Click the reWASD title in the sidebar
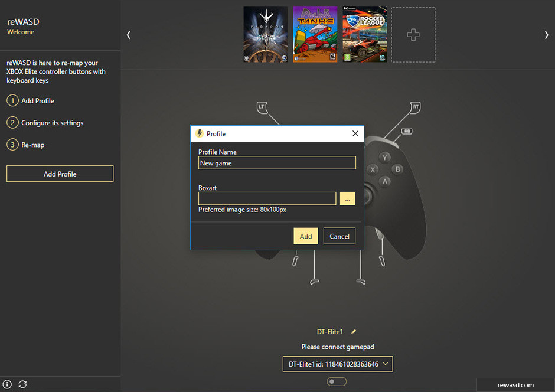Viewport: 555px width, 392px height. (x=23, y=22)
